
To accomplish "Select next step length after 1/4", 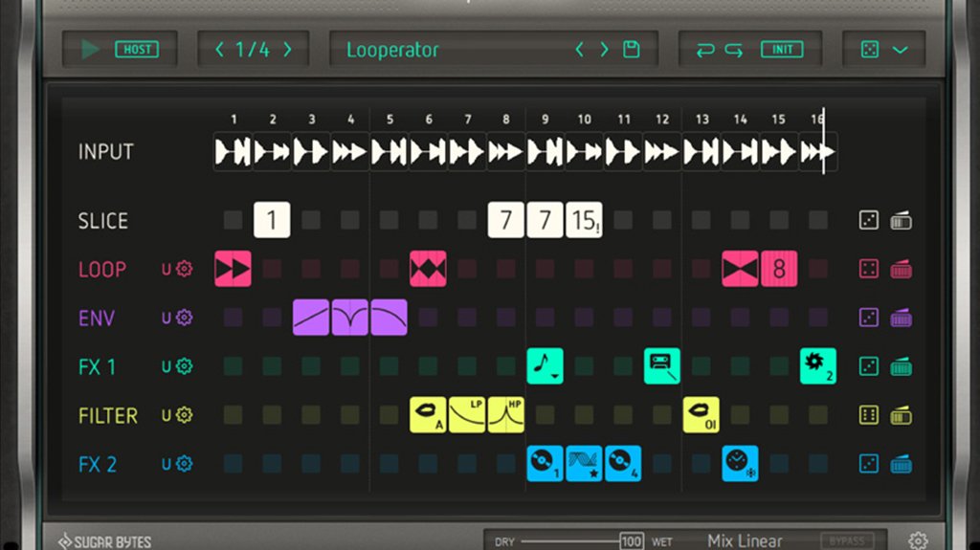I will 287,50.
